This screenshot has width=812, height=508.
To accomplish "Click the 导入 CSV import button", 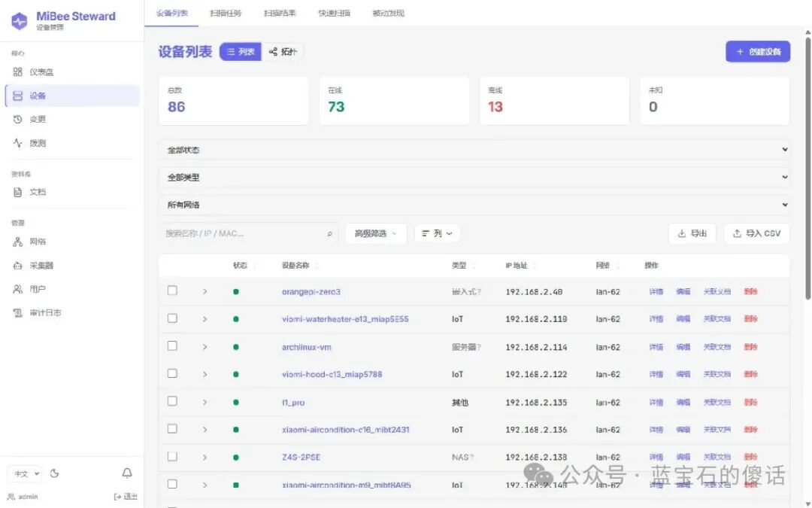I will (756, 233).
